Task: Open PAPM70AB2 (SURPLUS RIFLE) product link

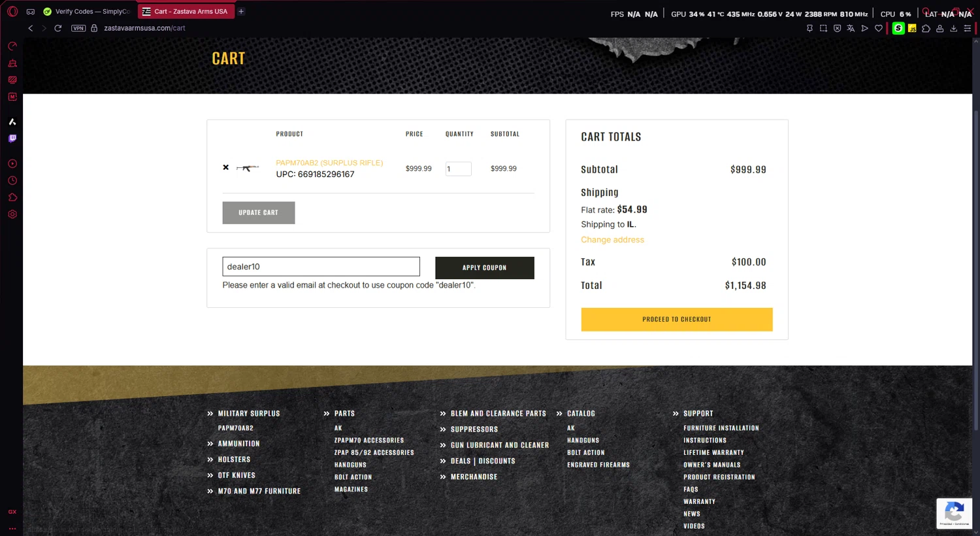Action: tap(329, 163)
